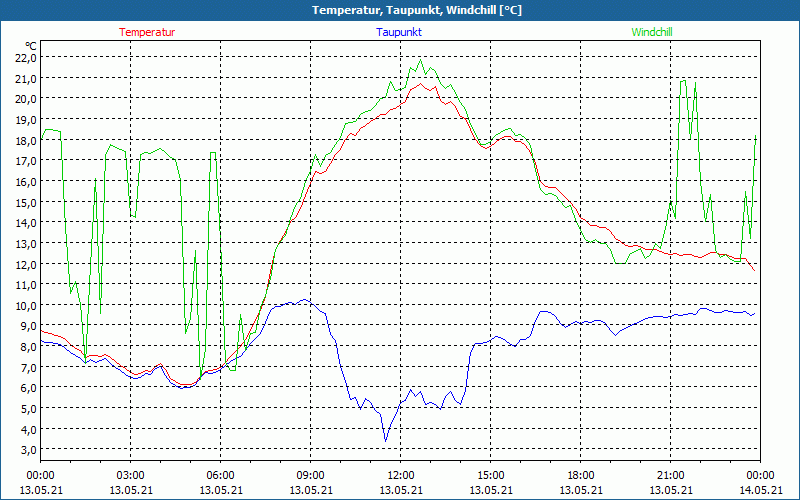Click the 16,0 y-axis value

tap(26, 181)
